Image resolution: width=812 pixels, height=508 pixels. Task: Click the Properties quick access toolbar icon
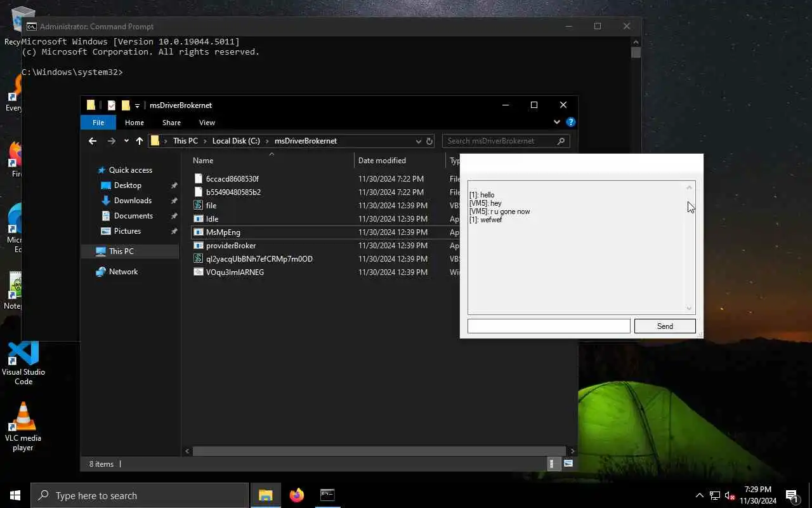(112, 105)
